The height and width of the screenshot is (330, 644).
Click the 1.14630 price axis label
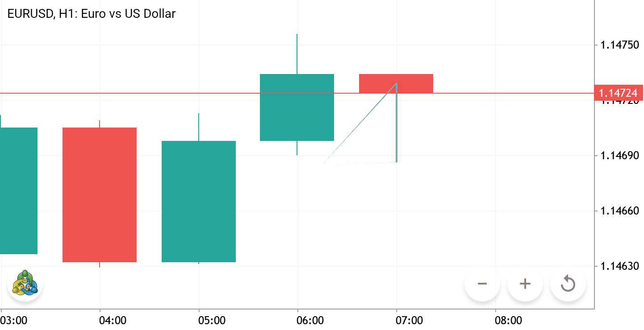tap(619, 266)
